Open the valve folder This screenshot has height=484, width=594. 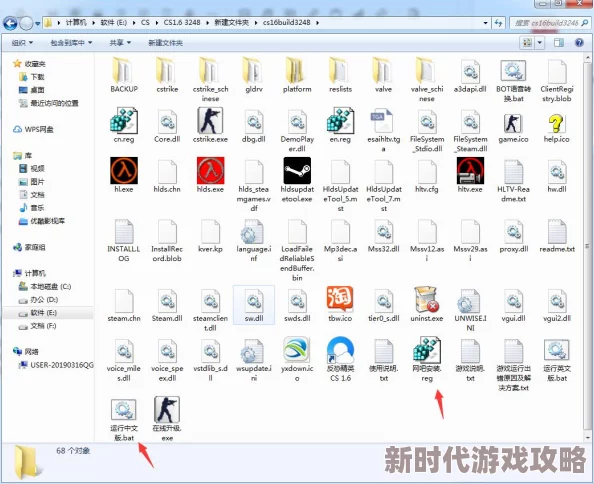383,75
